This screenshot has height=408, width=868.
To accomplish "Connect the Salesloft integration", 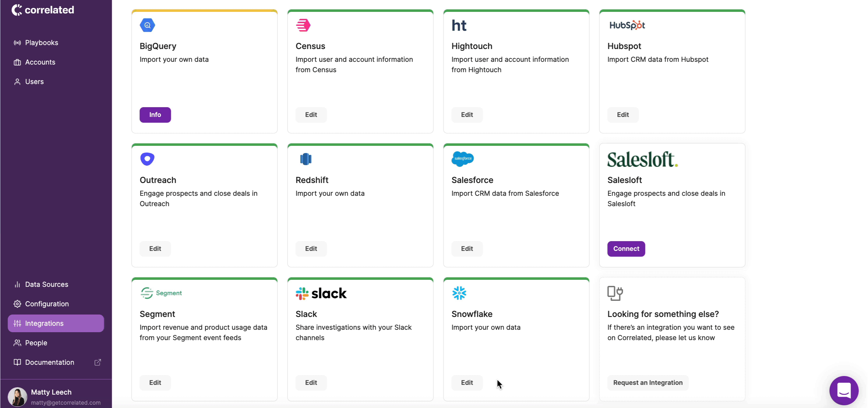I will pyautogui.click(x=626, y=249).
